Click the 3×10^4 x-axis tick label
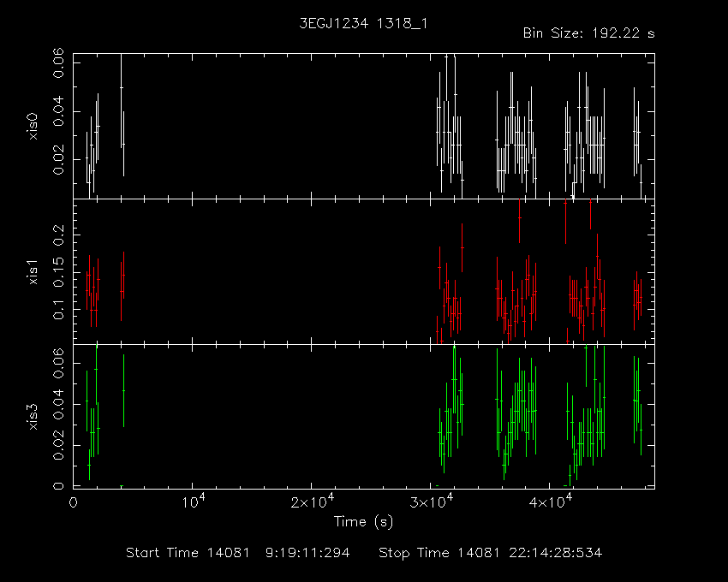728x582 pixels. (x=432, y=502)
